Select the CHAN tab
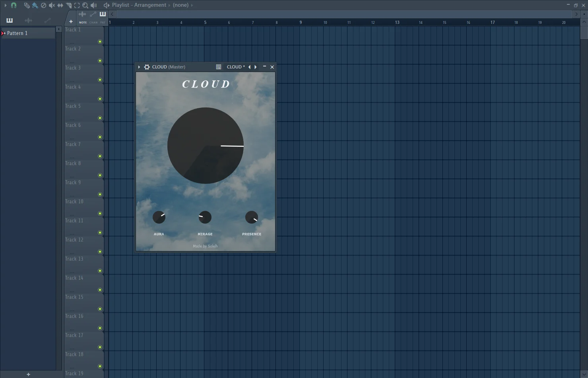The height and width of the screenshot is (378, 588). [x=93, y=22]
